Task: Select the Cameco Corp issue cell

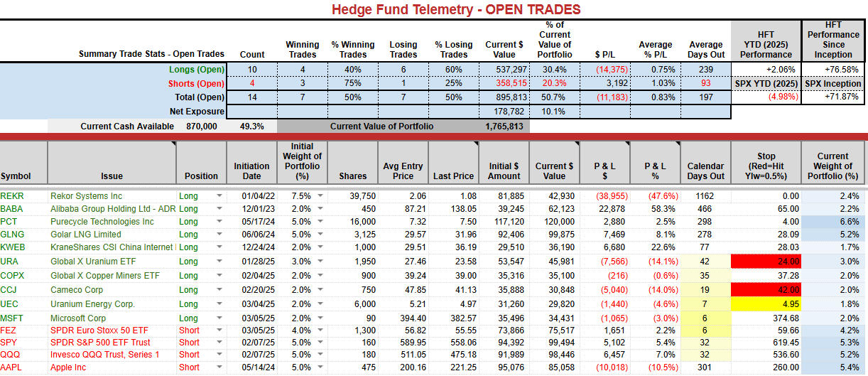Action: coord(112,290)
